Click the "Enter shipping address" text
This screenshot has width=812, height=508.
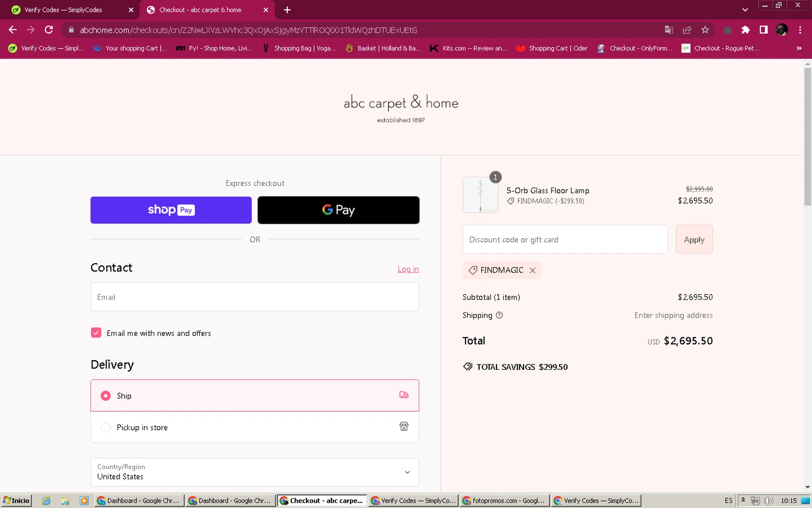pyautogui.click(x=673, y=315)
